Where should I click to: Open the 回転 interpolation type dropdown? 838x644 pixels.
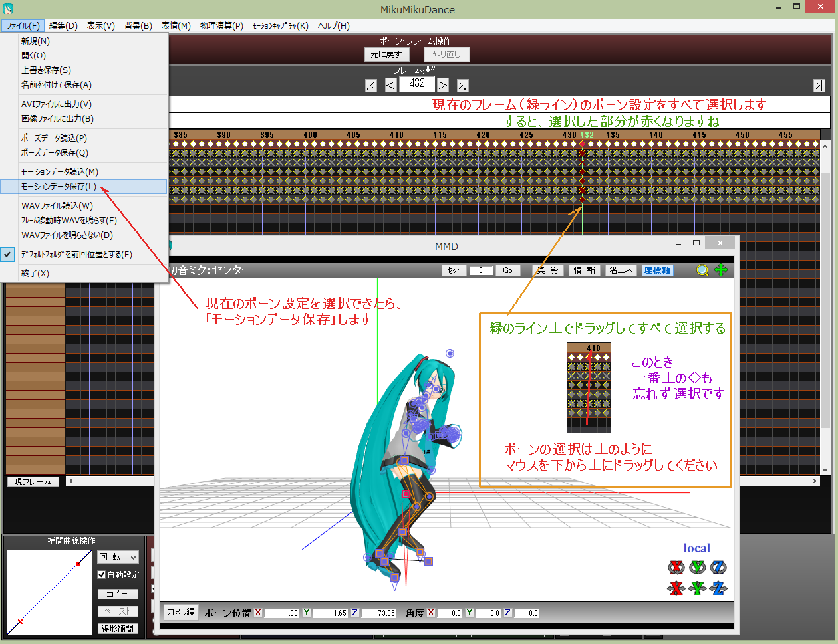click(x=118, y=557)
